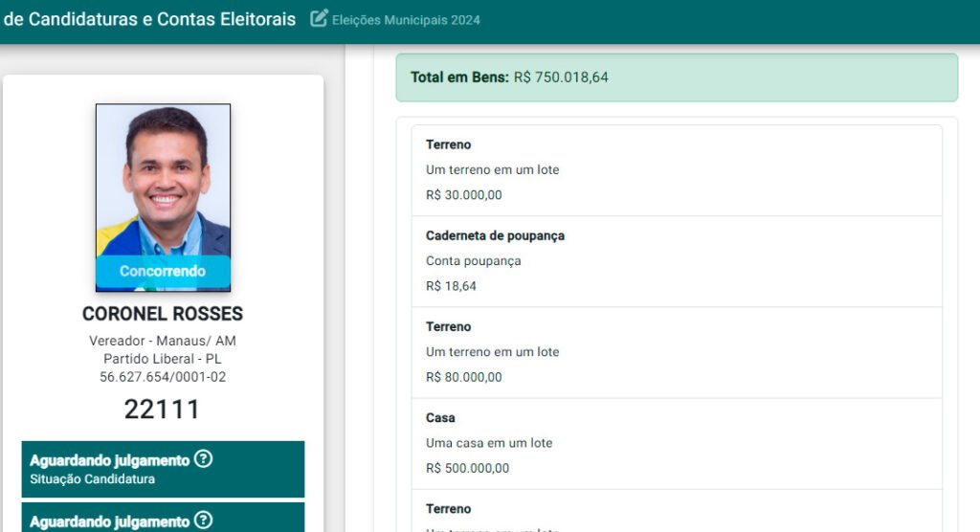Open the Situação Candidatura status panel
Screen dimensions: 980x532
click(x=163, y=470)
